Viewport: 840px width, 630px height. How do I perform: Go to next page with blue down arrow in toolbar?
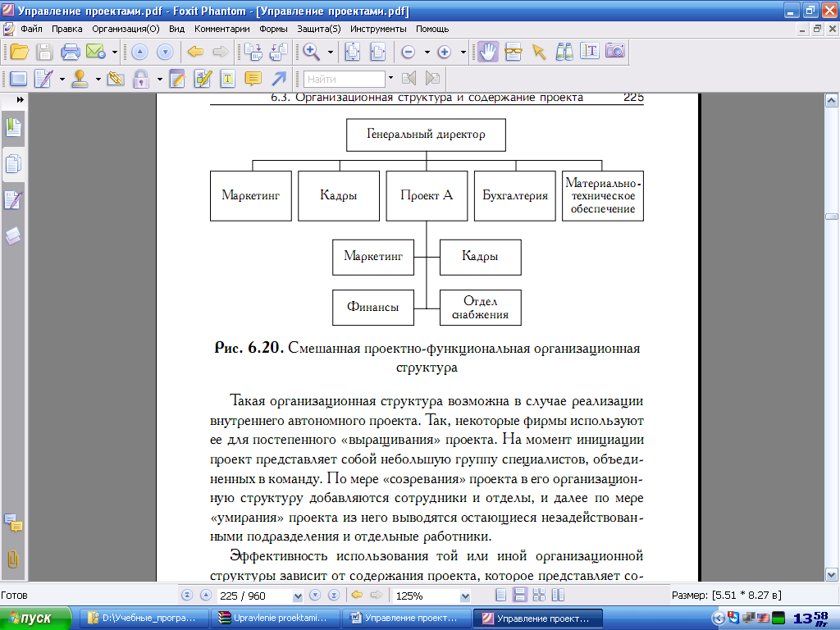[x=165, y=52]
